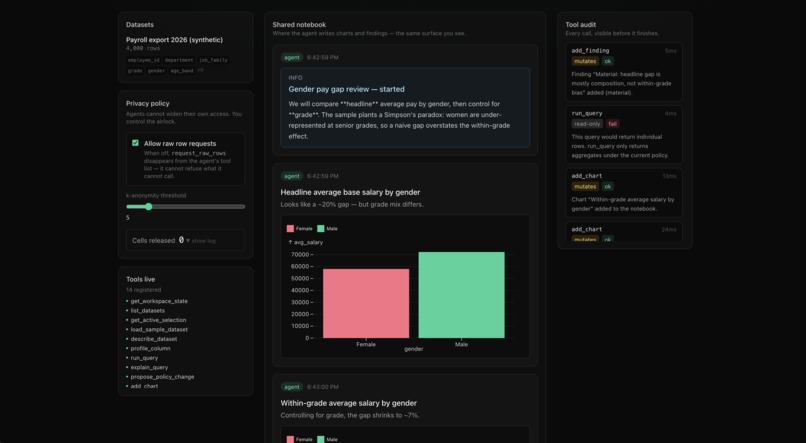Click the avg_salary axis label
Image resolution: width=806 pixels, height=443 pixels.
pyautogui.click(x=305, y=242)
